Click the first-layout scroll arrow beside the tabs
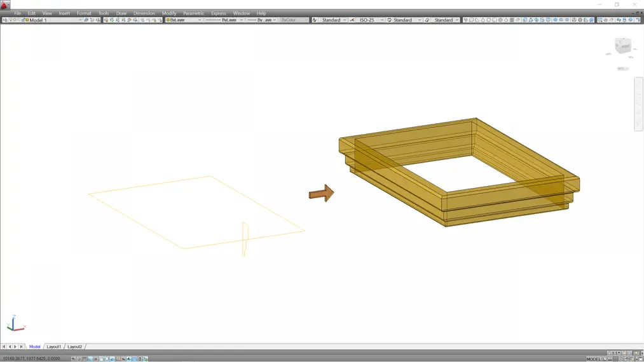The image size is (644, 362). pyautogui.click(x=4, y=347)
